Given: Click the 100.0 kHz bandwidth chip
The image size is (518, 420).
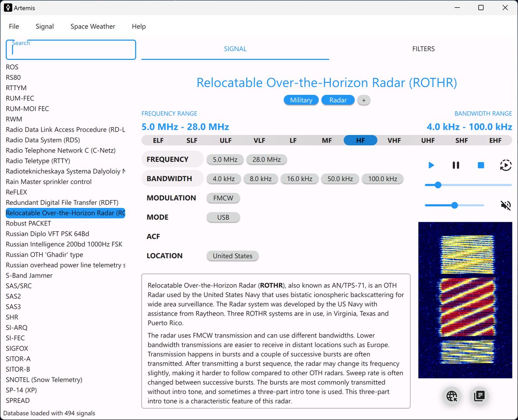Looking at the screenshot, I should coord(382,179).
